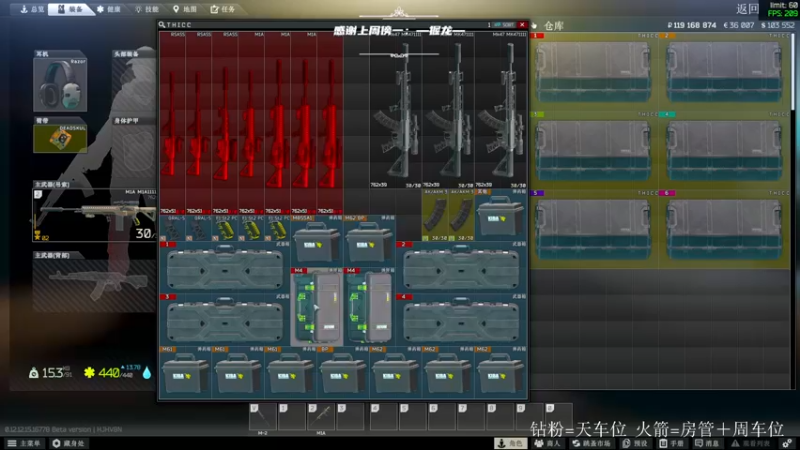This screenshot has width=800, height=450.
Task: Open the ammo case tagged M62 BP
Action: tap(369, 241)
